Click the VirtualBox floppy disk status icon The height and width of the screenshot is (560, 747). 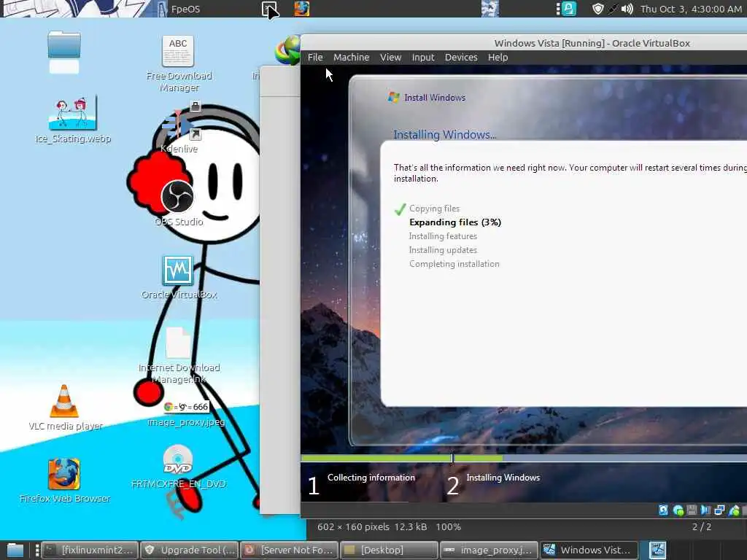tap(692, 510)
